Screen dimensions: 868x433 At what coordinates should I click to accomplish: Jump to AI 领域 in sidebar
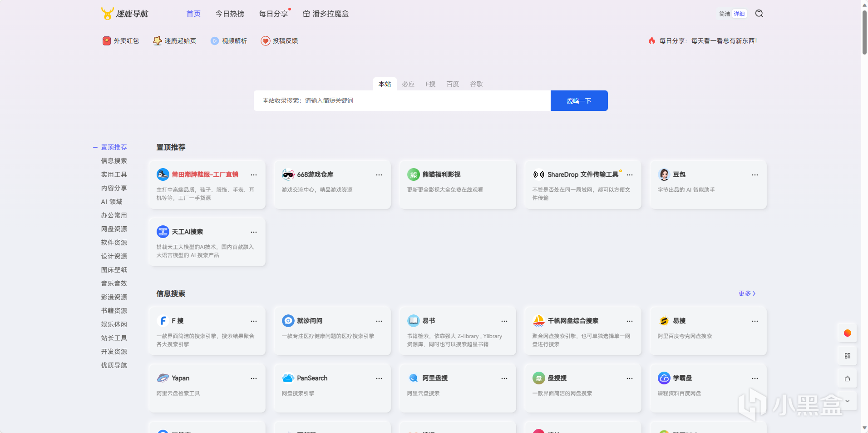pyautogui.click(x=112, y=202)
